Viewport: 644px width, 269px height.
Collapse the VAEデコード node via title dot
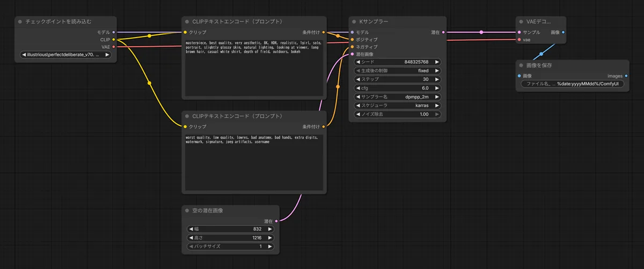click(x=521, y=21)
